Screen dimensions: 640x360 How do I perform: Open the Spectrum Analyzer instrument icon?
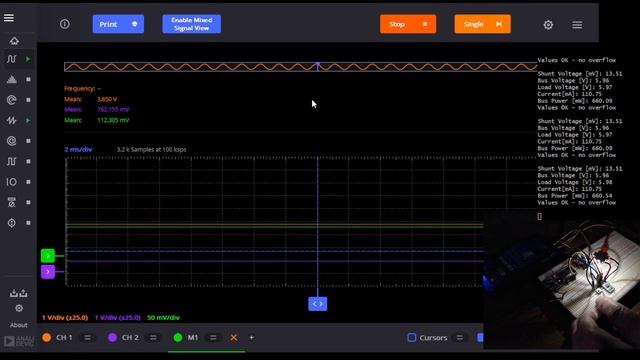[11, 79]
